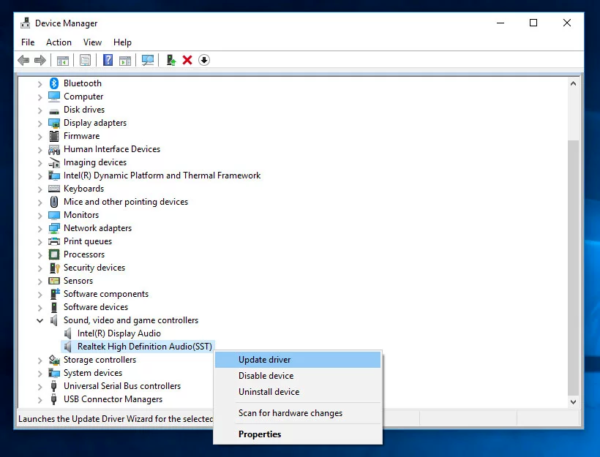Click Show/Hide Console Tree toolbar icon
Image resolution: width=600 pixels, height=457 pixels.
pos(63,60)
